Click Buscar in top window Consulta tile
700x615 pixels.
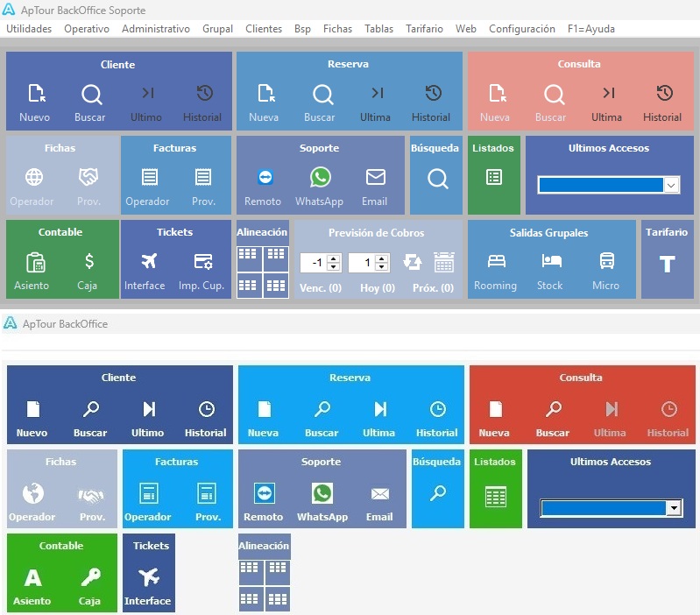(x=551, y=103)
